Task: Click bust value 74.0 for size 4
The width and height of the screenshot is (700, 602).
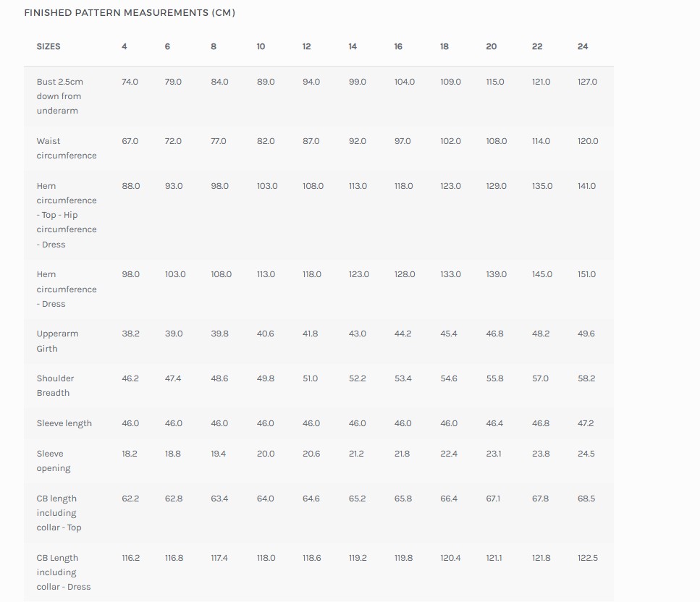Action: [x=130, y=82]
